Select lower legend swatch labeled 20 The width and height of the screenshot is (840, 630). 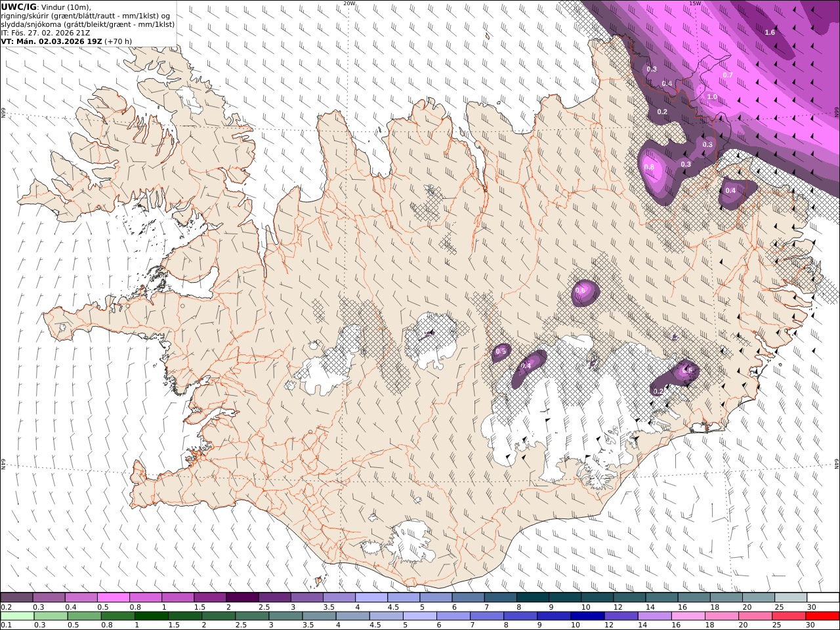(755, 616)
